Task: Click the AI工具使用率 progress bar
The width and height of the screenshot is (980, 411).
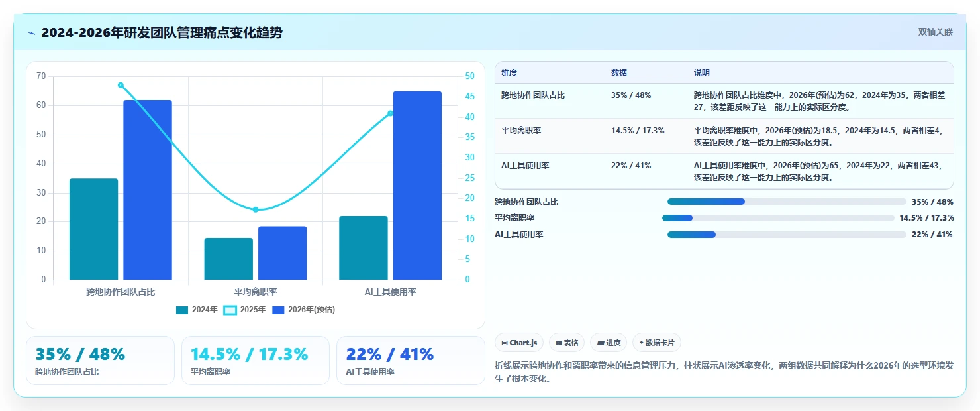Action: pyautogui.click(x=787, y=235)
